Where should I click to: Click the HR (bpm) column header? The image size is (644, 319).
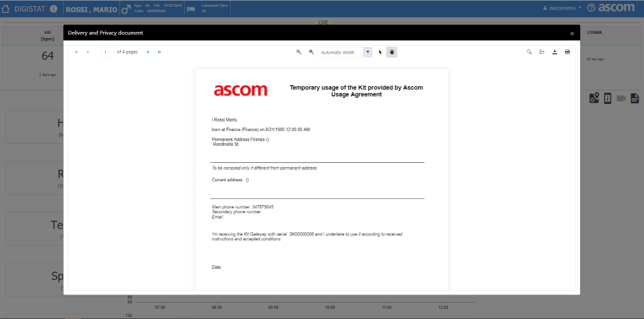tap(48, 36)
